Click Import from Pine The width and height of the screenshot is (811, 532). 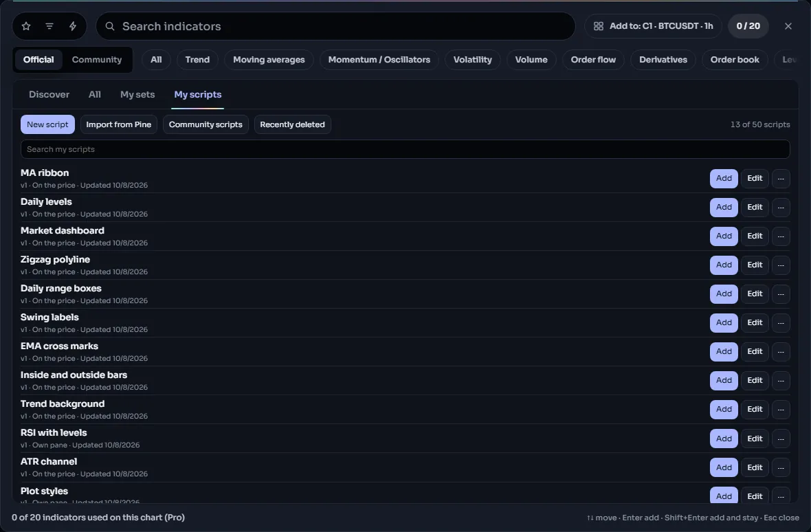(118, 124)
